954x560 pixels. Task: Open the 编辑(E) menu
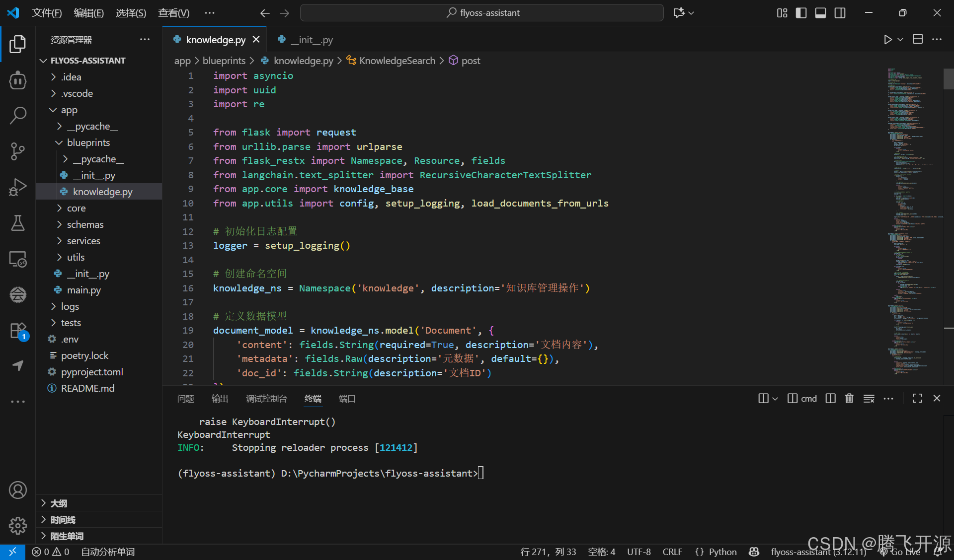point(88,13)
